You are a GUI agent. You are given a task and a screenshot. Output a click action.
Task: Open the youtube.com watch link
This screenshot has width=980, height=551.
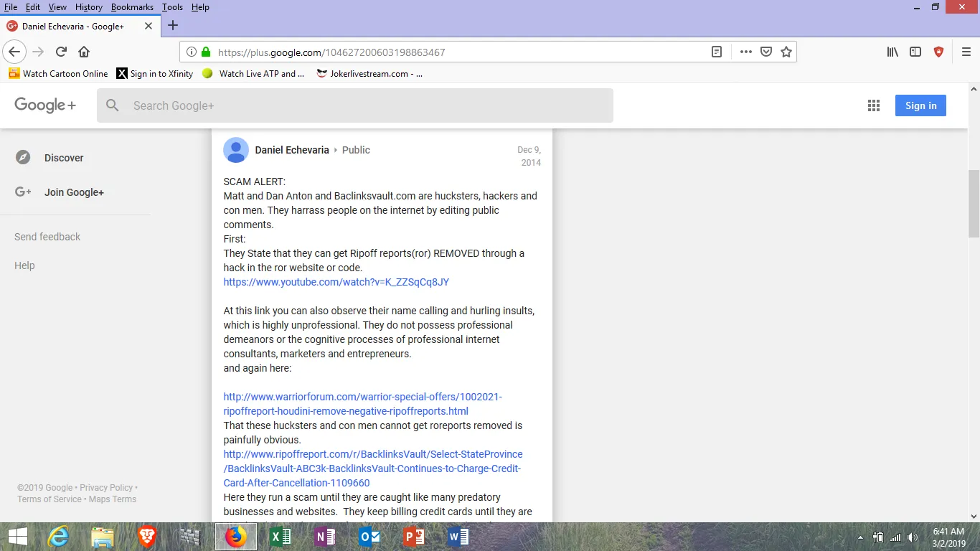336,282
